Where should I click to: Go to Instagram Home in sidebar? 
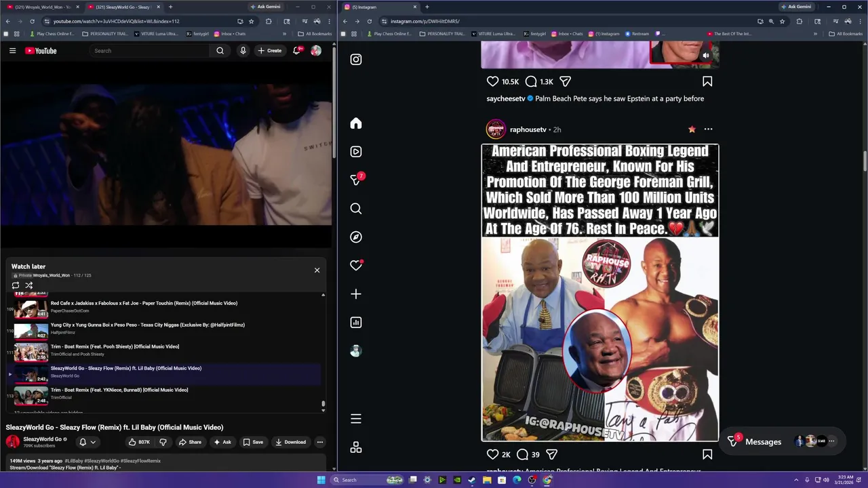coord(356,123)
